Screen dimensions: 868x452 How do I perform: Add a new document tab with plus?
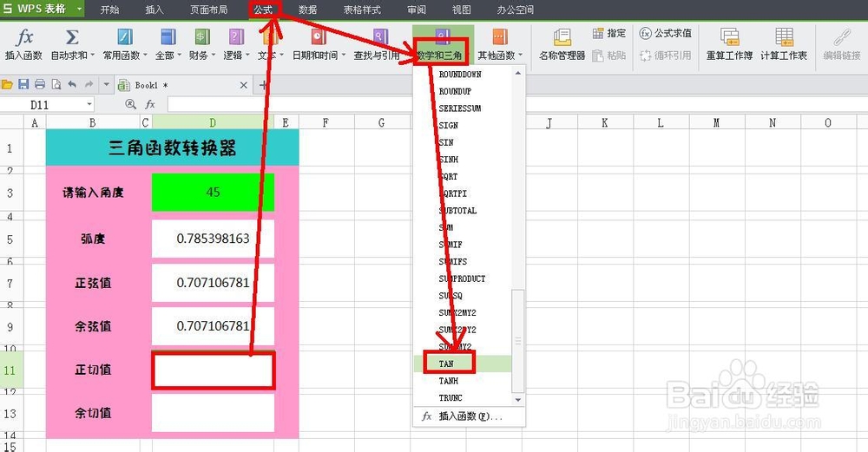pyautogui.click(x=263, y=85)
